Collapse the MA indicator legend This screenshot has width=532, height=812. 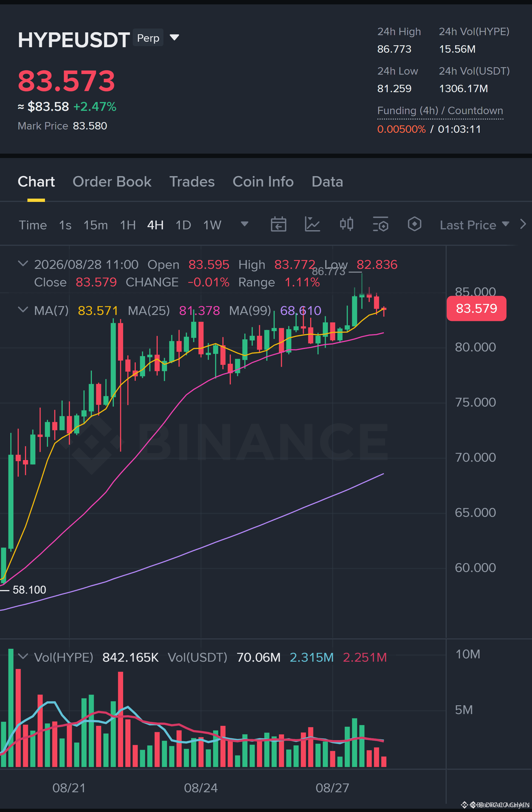point(23,309)
